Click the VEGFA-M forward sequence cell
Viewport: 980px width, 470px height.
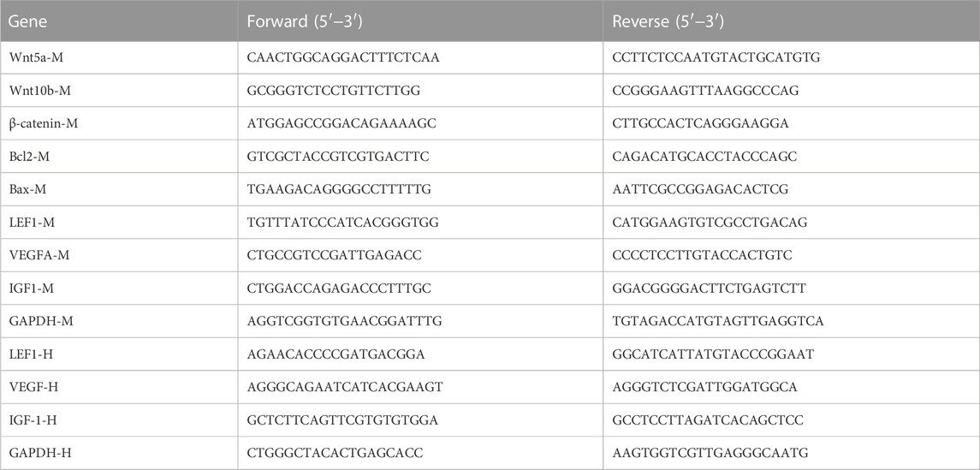tap(420, 255)
